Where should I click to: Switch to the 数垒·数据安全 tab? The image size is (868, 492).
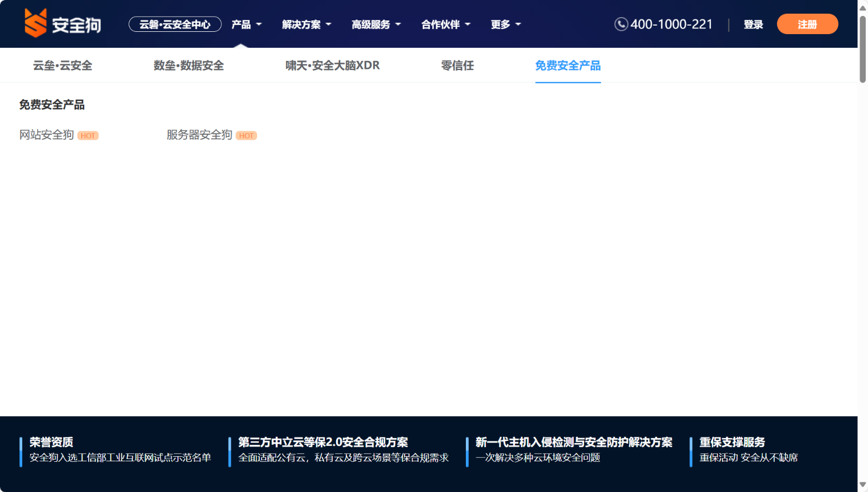pyautogui.click(x=189, y=65)
